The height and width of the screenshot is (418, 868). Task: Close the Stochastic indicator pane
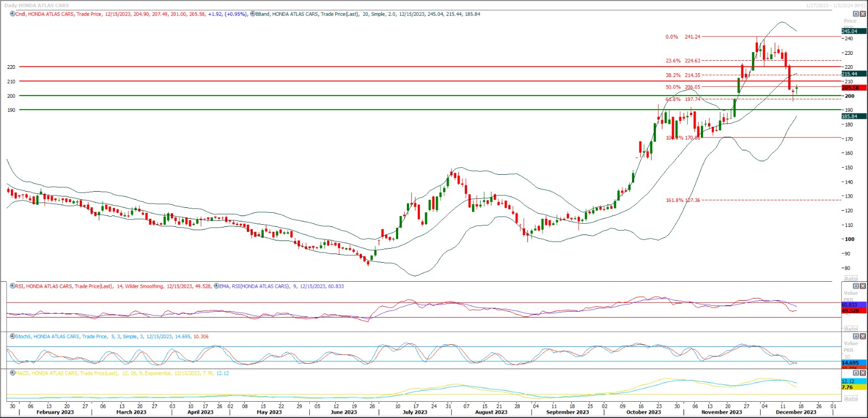pos(863,337)
